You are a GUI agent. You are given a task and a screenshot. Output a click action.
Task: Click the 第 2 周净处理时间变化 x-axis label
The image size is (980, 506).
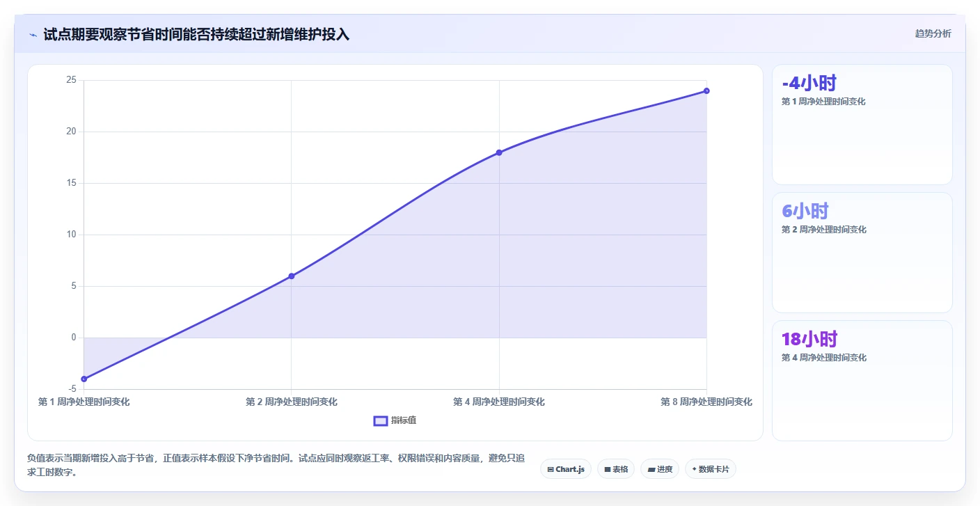292,402
